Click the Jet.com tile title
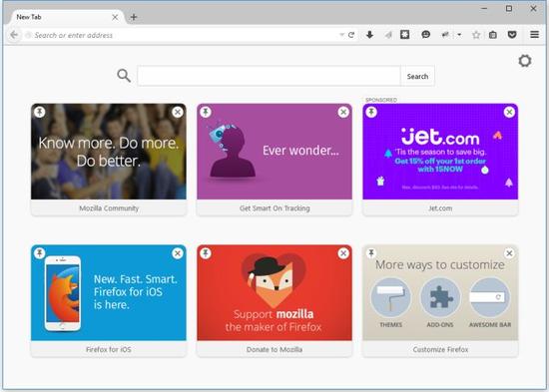The image size is (549, 392). pyautogui.click(x=440, y=208)
